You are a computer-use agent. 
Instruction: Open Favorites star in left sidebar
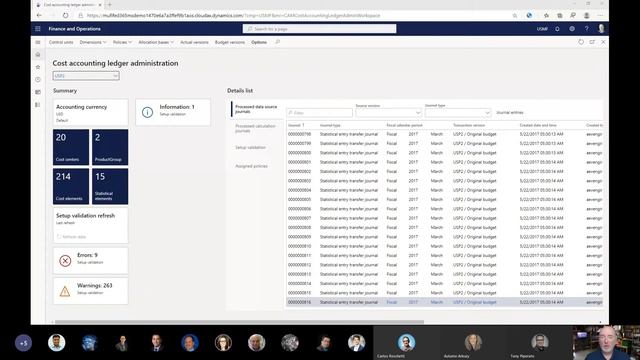click(x=38, y=67)
